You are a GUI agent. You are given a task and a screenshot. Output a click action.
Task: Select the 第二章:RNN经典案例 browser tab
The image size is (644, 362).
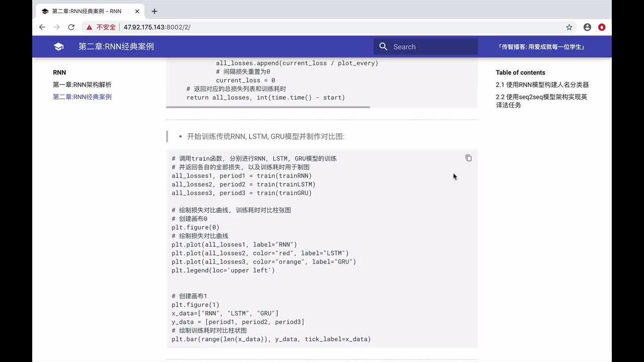coord(89,11)
